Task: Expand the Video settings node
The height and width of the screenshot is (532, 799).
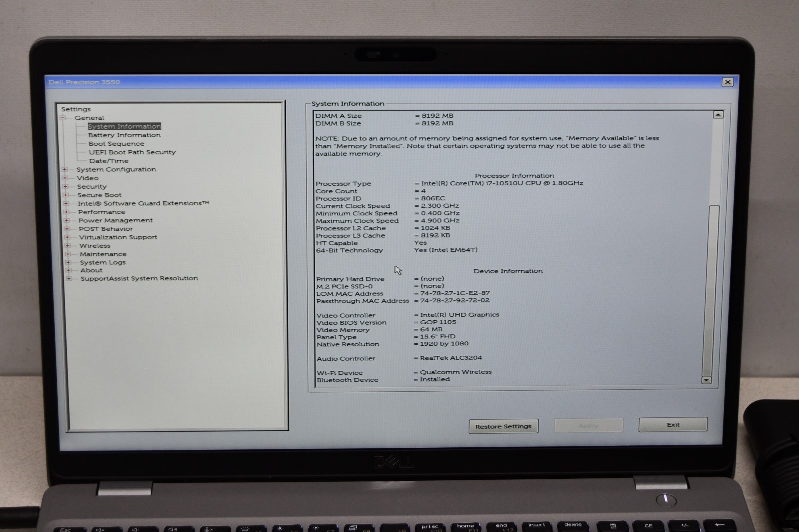Action: coord(65,178)
